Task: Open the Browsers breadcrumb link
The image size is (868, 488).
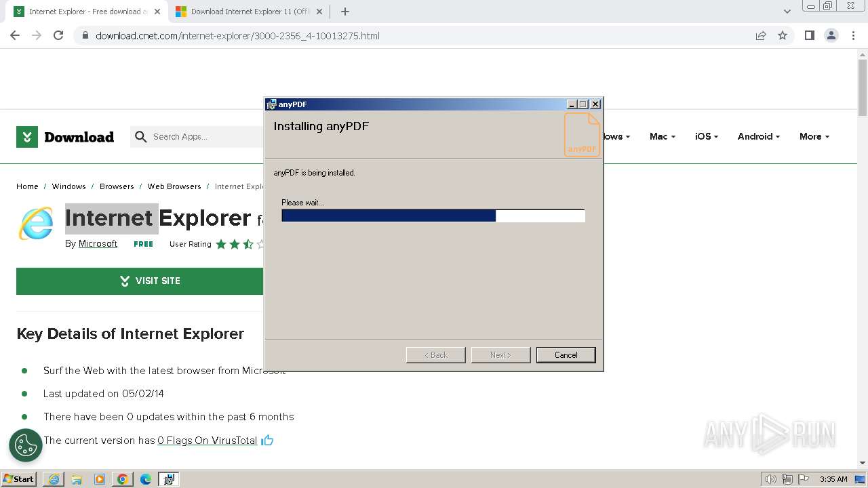Action: [x=117, y=186]
